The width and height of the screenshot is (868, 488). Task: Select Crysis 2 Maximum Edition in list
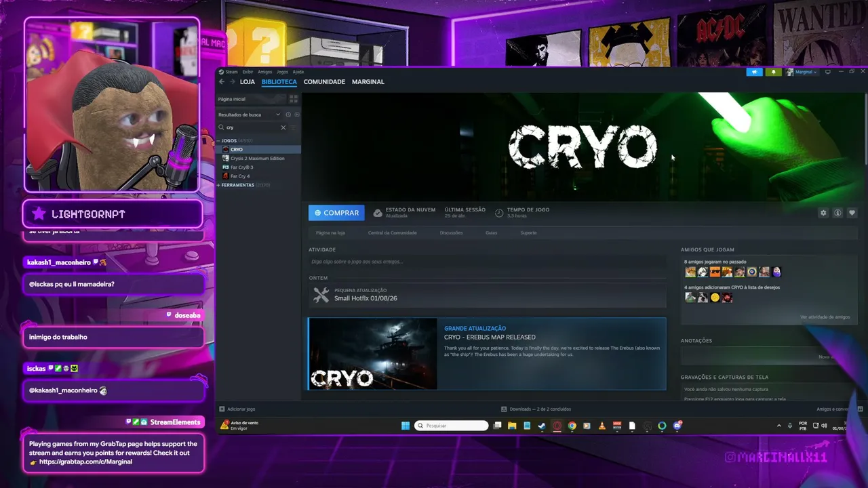(258, 158)
